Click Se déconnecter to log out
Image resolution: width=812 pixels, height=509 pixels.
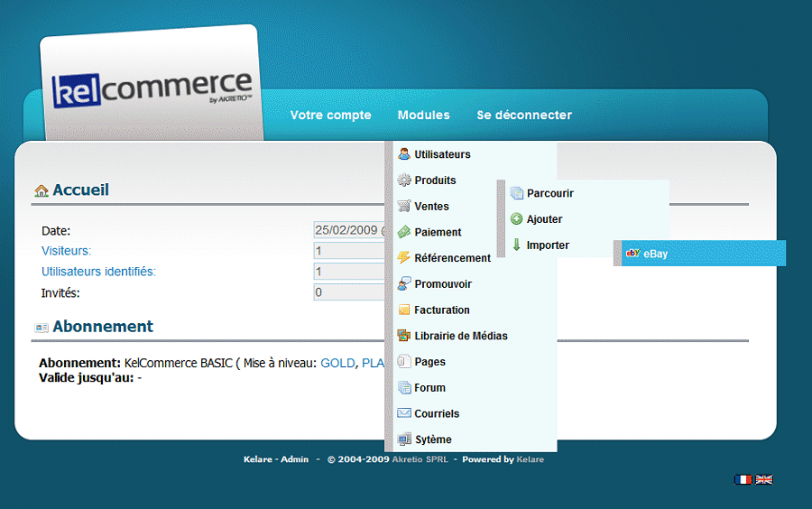coord(524,116)
